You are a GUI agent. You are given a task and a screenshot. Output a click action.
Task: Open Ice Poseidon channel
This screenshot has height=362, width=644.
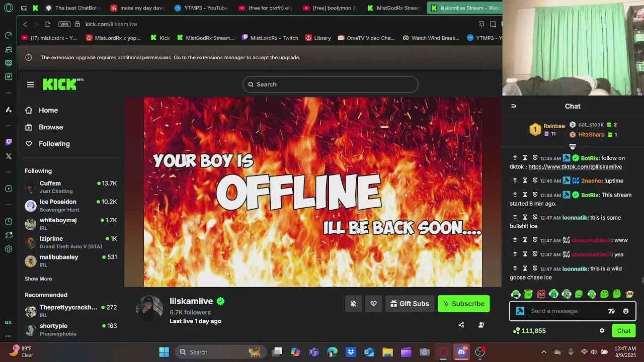point(70,206)
